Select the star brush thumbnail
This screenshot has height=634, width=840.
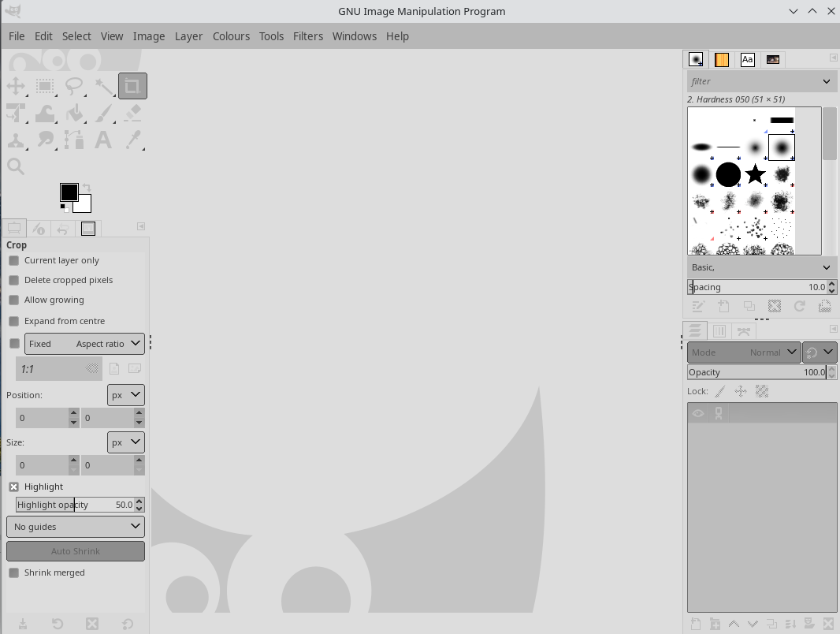tap(755, 174)
